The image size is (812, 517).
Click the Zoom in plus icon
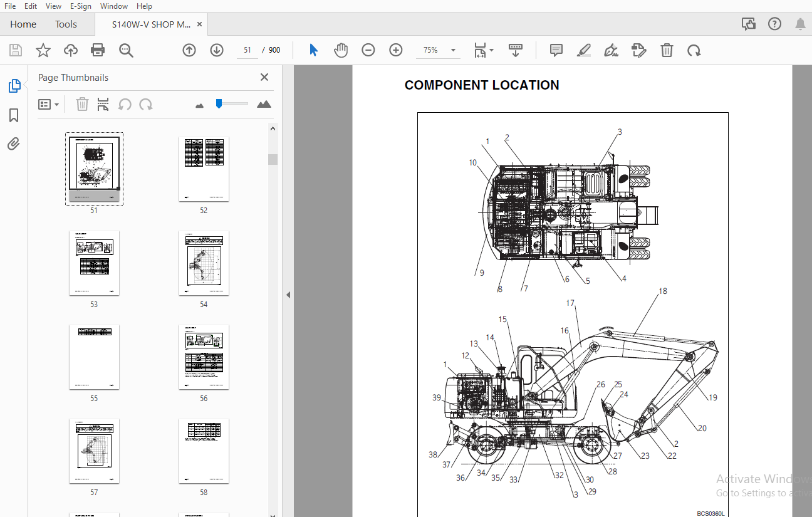[395, 50]
